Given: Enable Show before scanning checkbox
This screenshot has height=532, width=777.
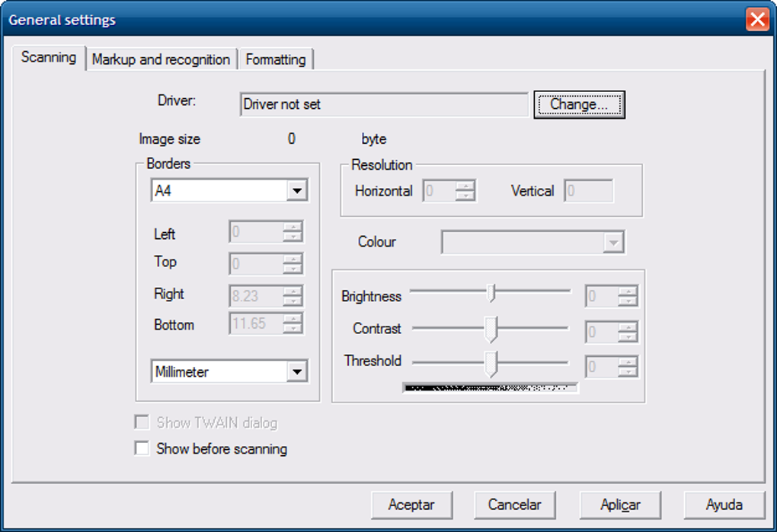Looking at the screenshot, I should 142,448.
